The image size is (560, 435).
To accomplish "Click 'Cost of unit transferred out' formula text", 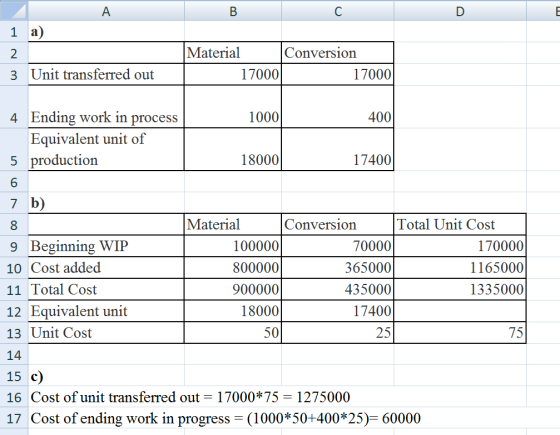I will 190,397.
